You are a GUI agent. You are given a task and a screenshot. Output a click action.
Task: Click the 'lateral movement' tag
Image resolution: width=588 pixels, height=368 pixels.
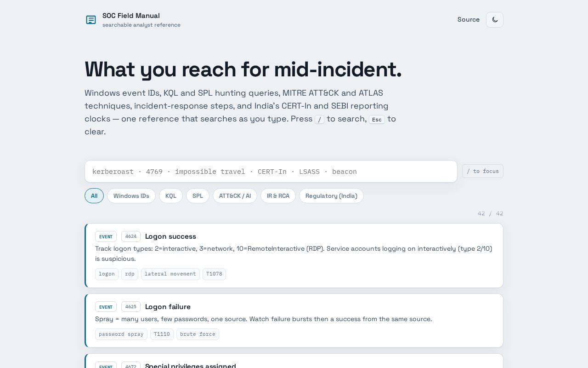pyautogui.click(x=170, y=274)
